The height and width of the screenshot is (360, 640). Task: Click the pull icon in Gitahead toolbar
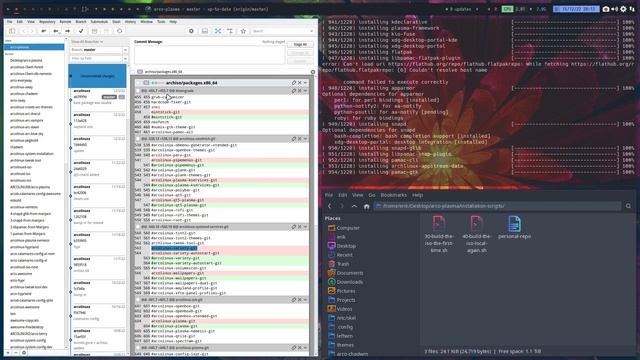pos(56,31)
